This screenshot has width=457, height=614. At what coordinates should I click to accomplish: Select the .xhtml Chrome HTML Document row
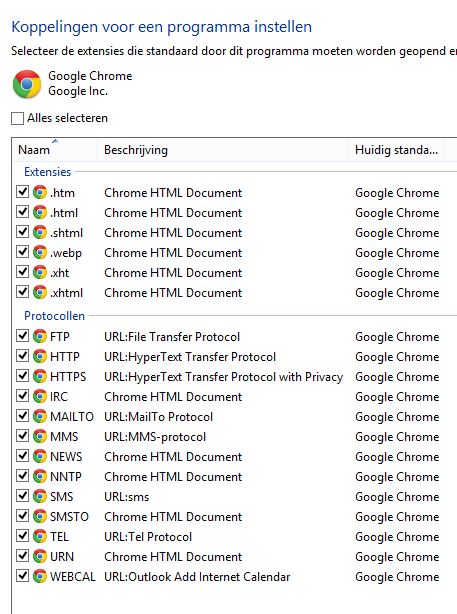(235, 293)
